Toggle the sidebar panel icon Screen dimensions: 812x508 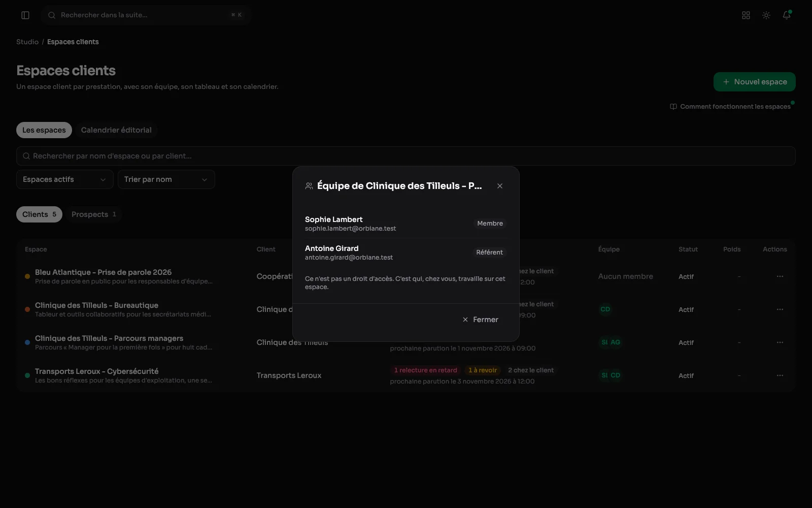click(x=25, y=15)
